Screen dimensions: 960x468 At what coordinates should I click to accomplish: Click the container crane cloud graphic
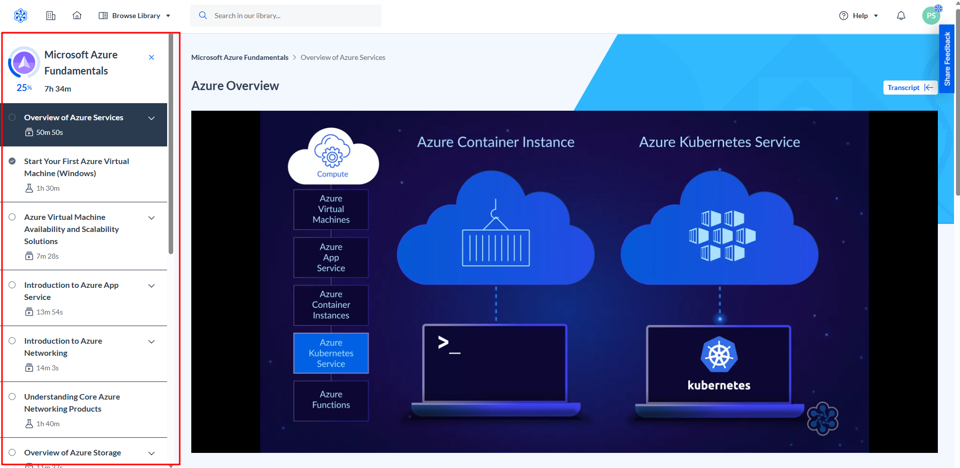(x=495, y=228)
